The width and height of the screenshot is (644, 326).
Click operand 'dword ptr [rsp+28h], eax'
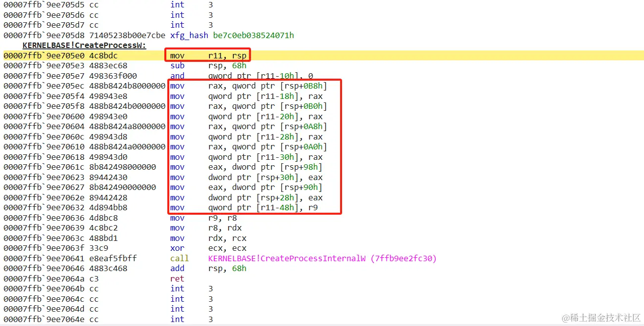click(x=265, y=197)
